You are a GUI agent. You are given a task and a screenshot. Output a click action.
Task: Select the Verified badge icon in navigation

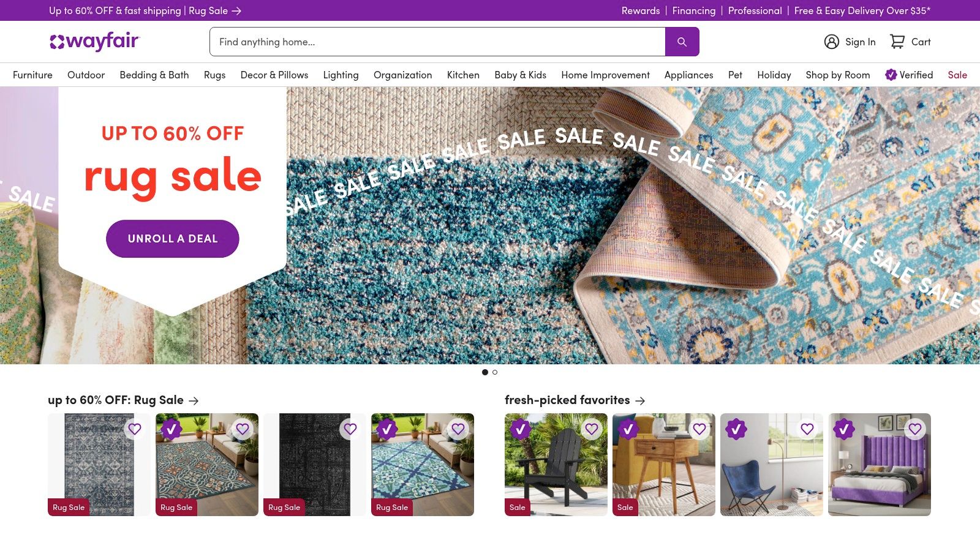coord(889,75)
